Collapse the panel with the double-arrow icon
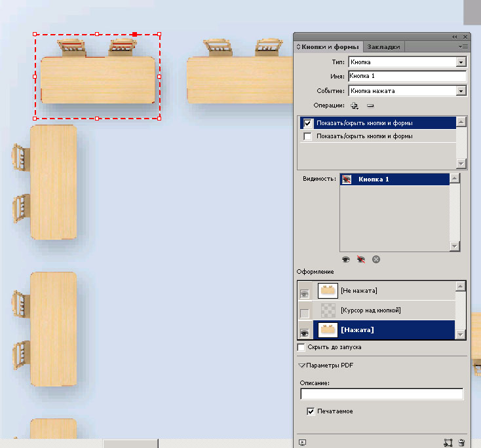Image resolution: width=481 pixels, height=448 pixels. (x=455, y=37)
